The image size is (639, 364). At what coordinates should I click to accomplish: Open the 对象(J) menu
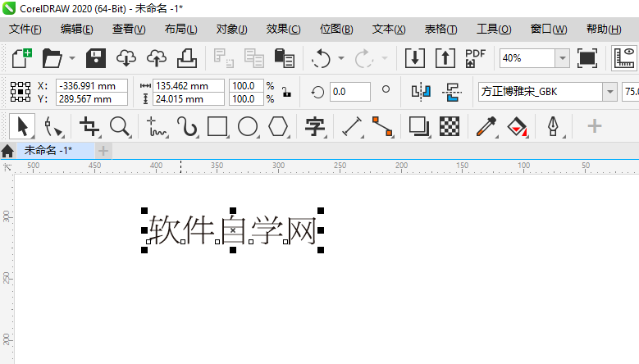231,30
